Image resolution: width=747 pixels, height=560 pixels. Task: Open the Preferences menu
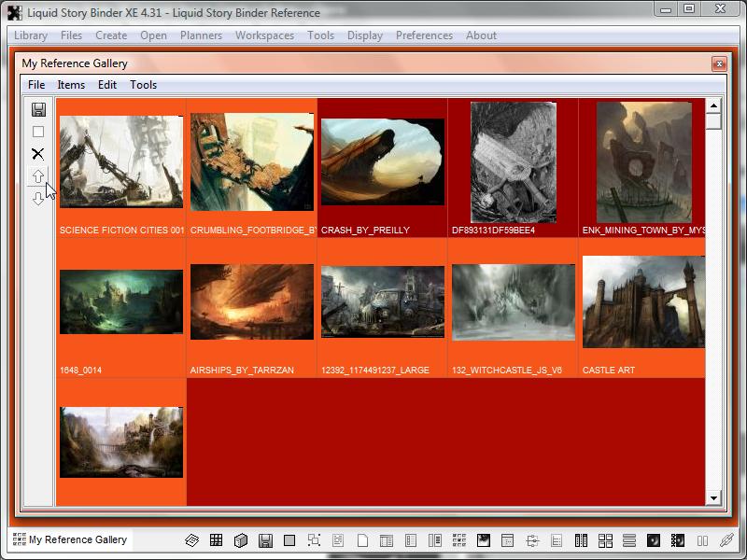pyautogui.click(x=424, y=35)
